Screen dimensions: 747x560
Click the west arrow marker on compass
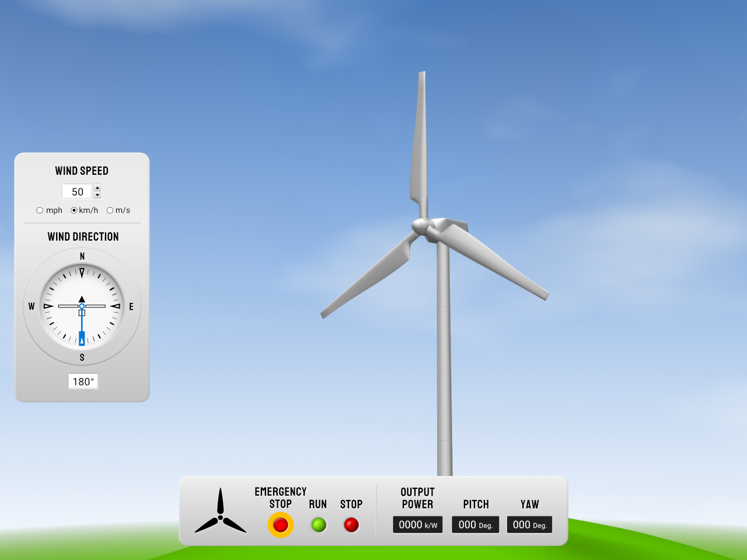coord(48,306)
